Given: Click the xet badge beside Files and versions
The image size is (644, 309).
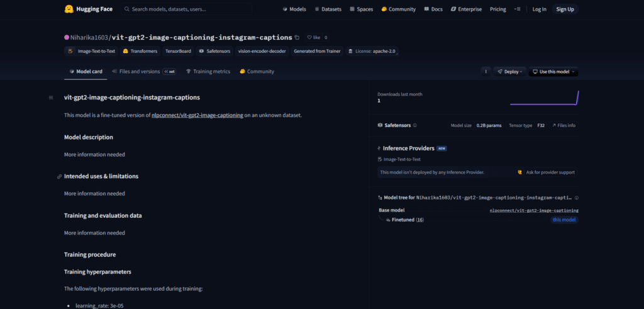Looking at the screenshot, I should point(169,72).
